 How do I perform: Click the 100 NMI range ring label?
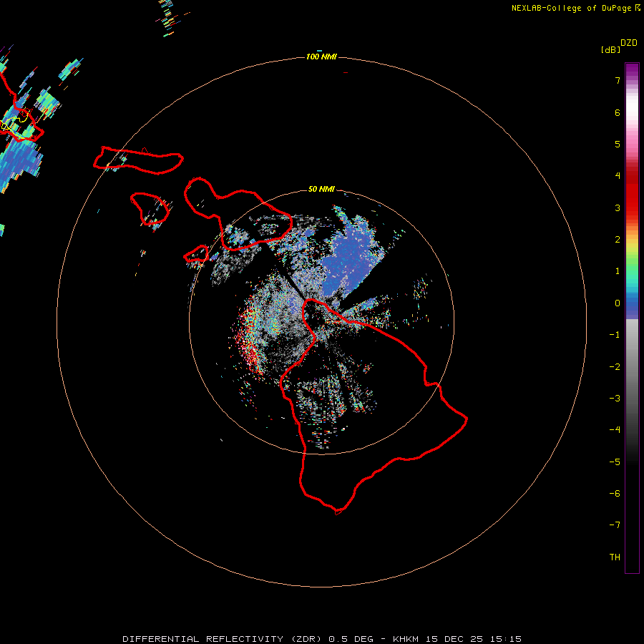pyautogui.click(x=321, y=57)
